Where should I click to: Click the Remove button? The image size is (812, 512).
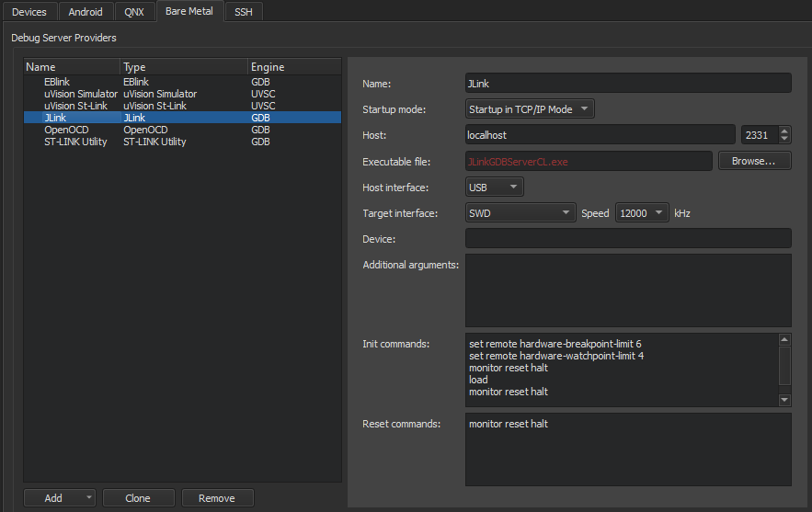click(217, 498)
